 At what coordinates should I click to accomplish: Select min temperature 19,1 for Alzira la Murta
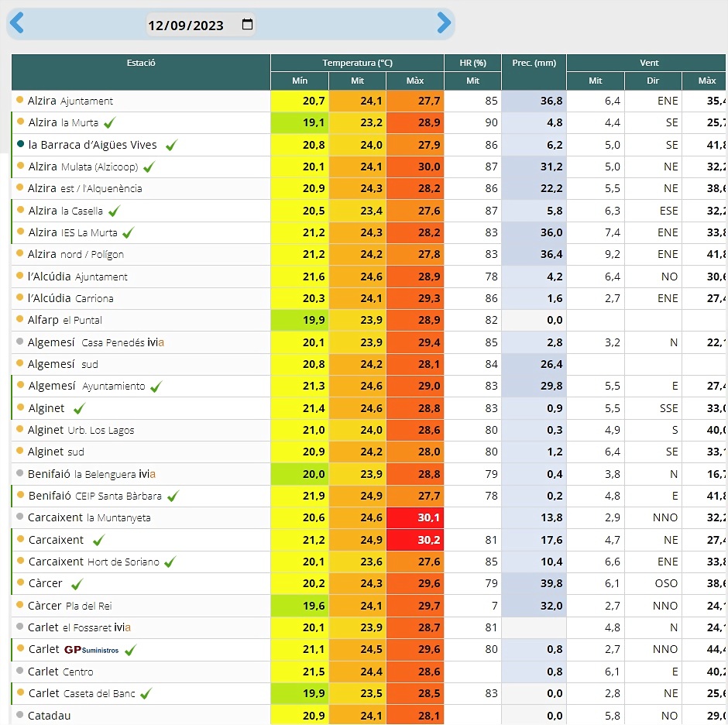pyautogui.click(x=300, y=122)
